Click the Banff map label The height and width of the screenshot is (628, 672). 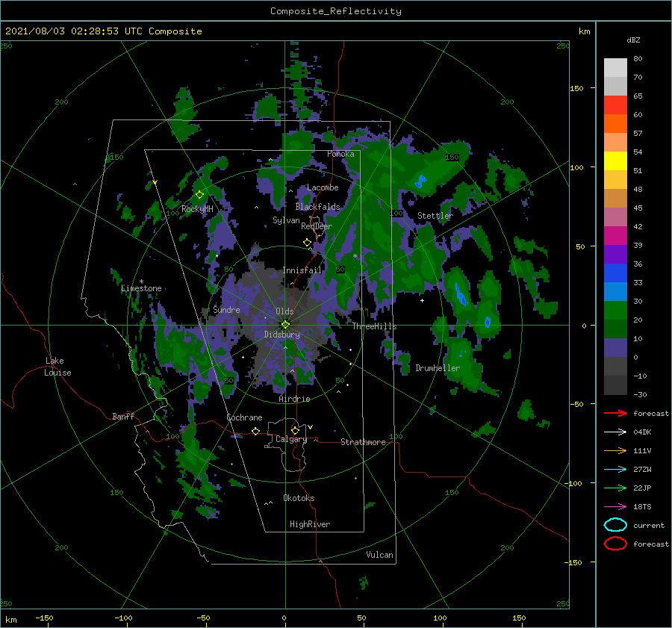point(123,416)
